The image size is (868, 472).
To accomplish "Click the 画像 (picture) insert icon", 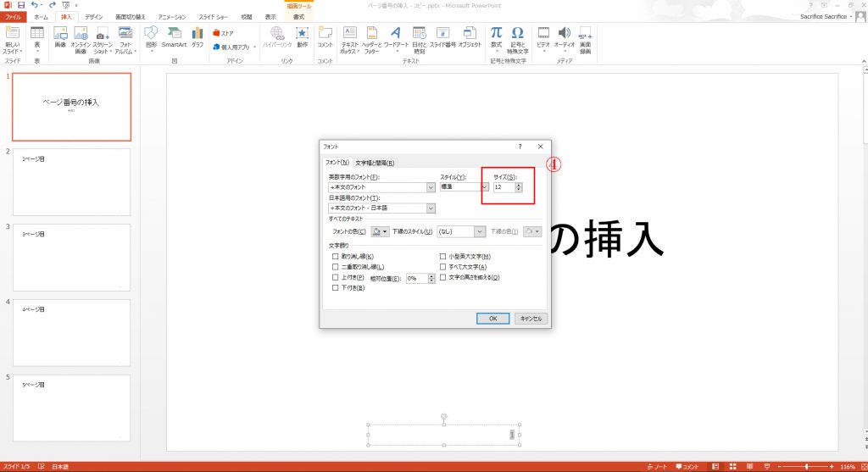I will click(59, 34).
